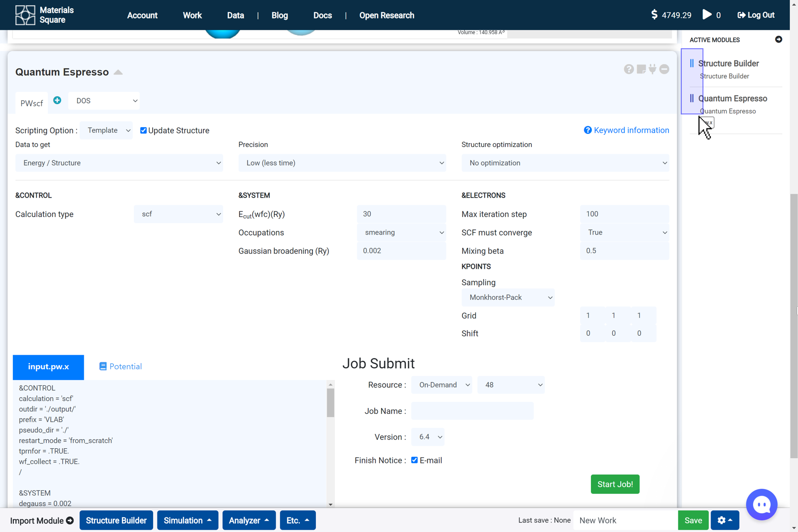Click the Start Job! button
This screenshot has height=532, width=798.
pos(615,484)
